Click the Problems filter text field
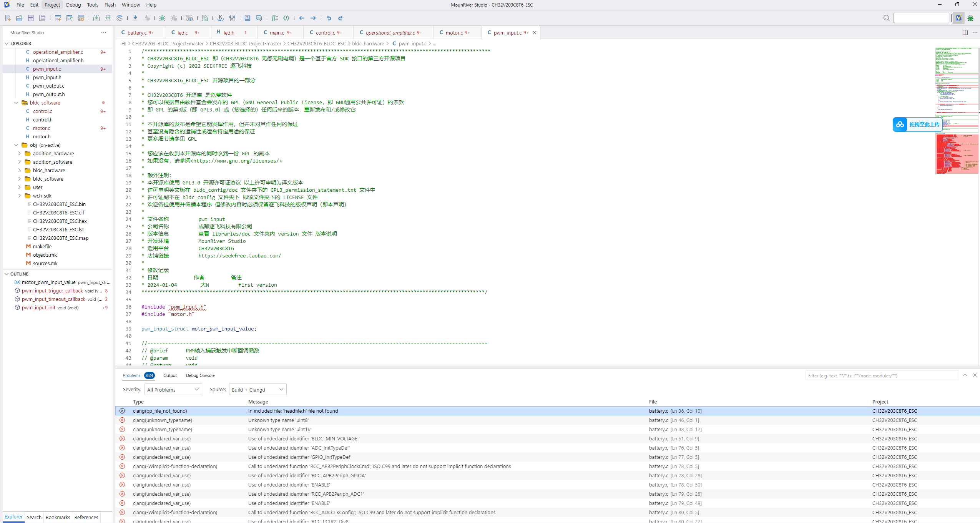Image resolution: width=980 pixels, height=523 pixels. click(882, 375)
